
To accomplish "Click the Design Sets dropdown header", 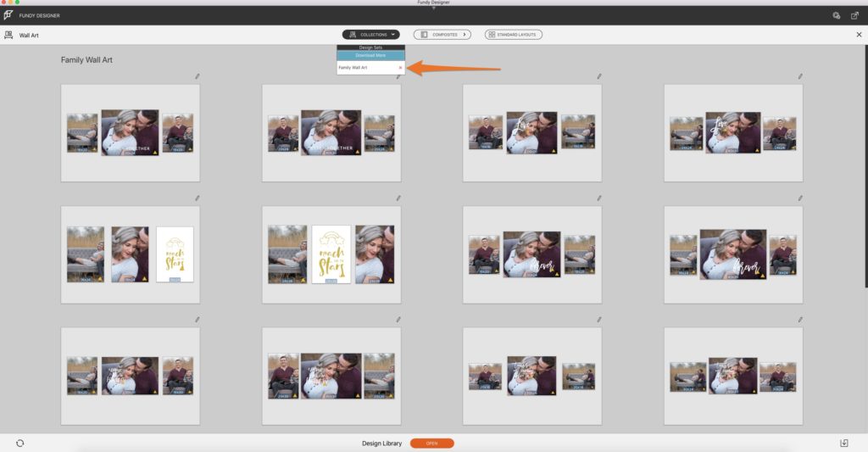I will click(371, 47).
